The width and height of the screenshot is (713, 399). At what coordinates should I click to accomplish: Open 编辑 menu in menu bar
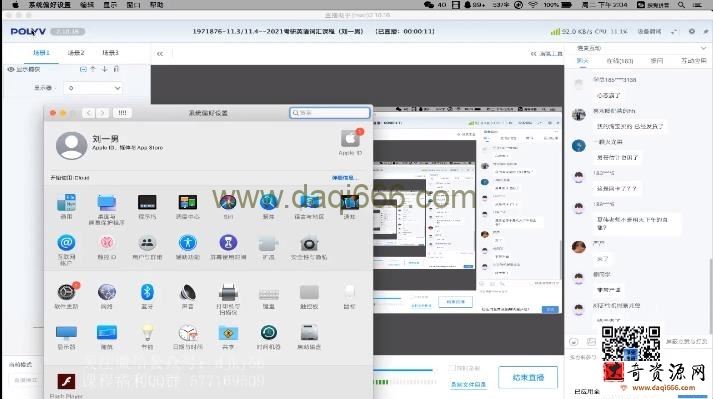(x=86, y=5)
